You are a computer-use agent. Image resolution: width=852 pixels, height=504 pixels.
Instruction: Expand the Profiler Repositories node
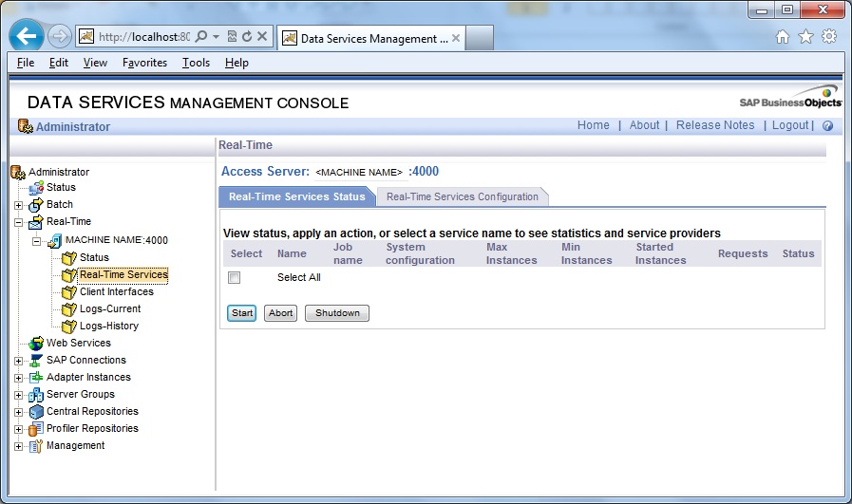click(x=18, y=430)
